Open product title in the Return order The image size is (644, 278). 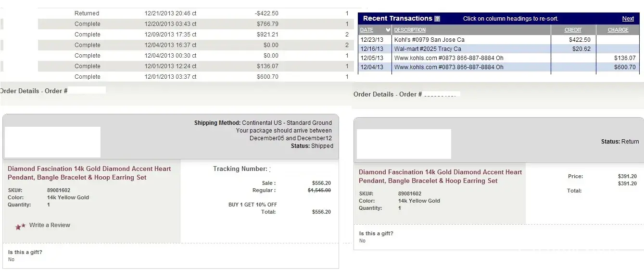pos(440,176)
